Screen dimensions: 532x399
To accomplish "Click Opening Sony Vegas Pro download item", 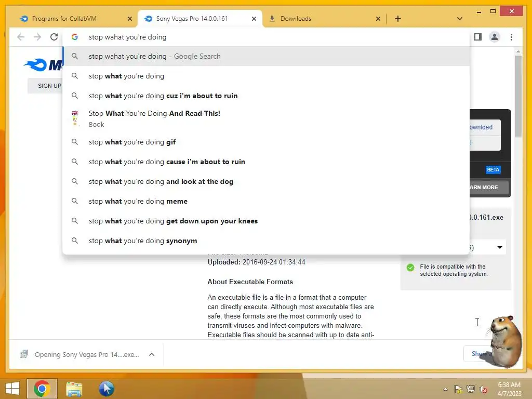I will pyautogui.click(x=80, y=354).
